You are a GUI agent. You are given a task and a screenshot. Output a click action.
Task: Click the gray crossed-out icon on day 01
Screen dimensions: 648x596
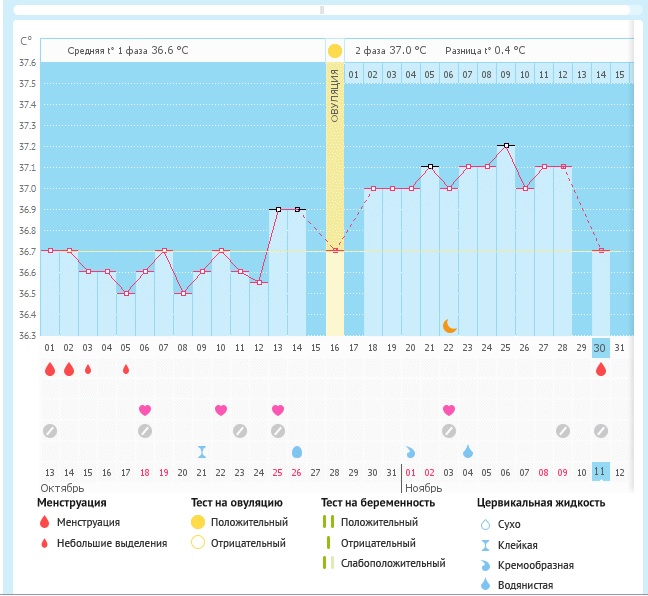[49, 431]
